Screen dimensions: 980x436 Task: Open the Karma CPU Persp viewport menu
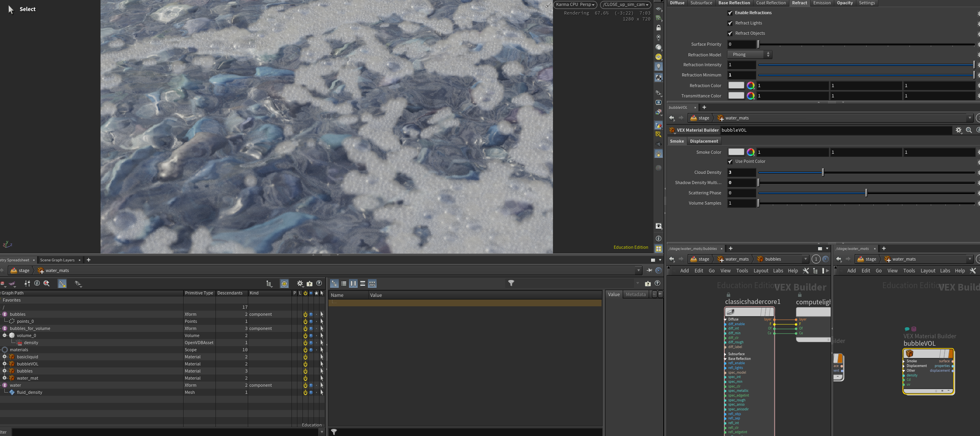575,4
